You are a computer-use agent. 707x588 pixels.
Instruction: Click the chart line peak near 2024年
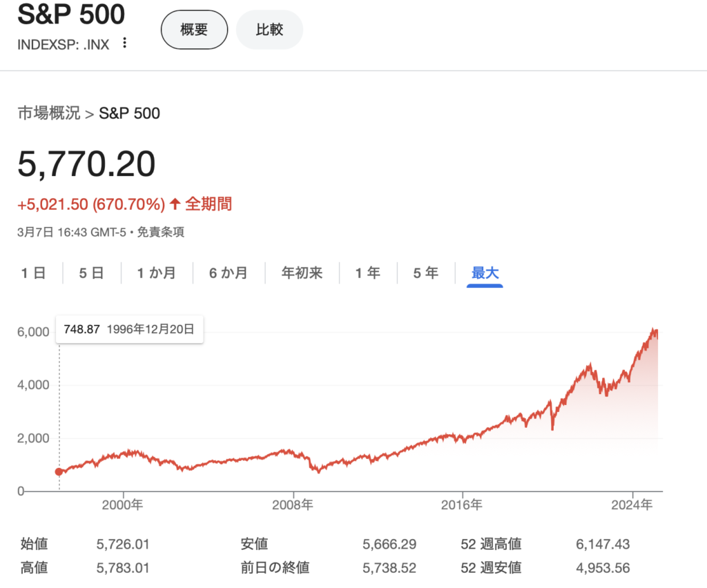pos(653,331)
